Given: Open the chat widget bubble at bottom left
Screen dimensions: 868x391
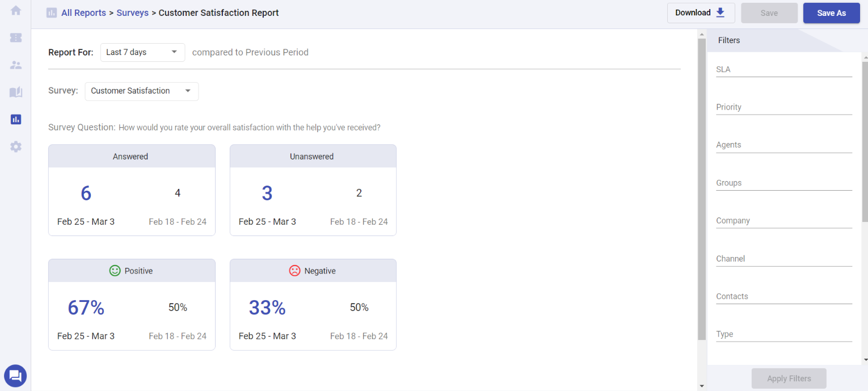Looking at the screenshot, I should pyautogui.click(x=15, y=376).
